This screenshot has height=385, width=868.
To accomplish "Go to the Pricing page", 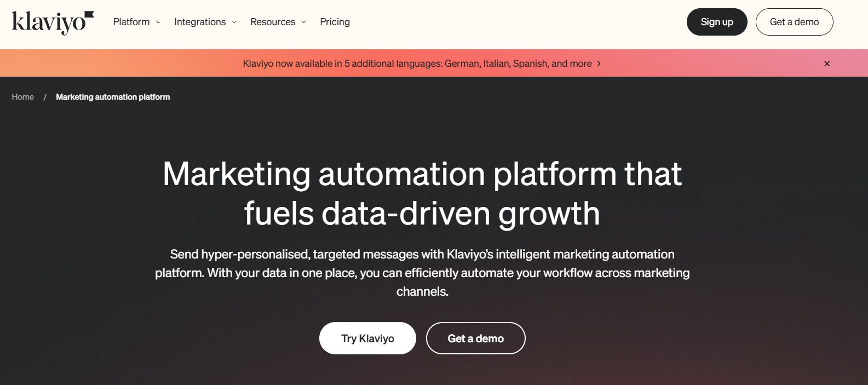I will tap(335, 22).
